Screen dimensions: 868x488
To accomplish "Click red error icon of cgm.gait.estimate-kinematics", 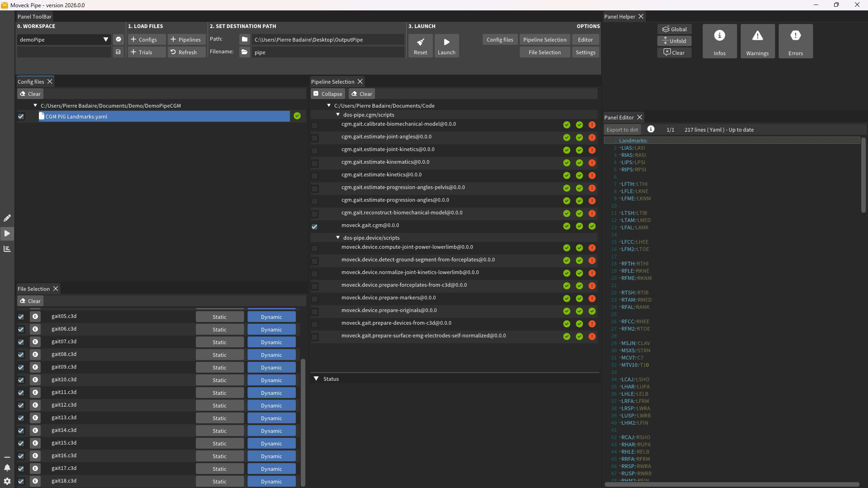I will 592,163.
